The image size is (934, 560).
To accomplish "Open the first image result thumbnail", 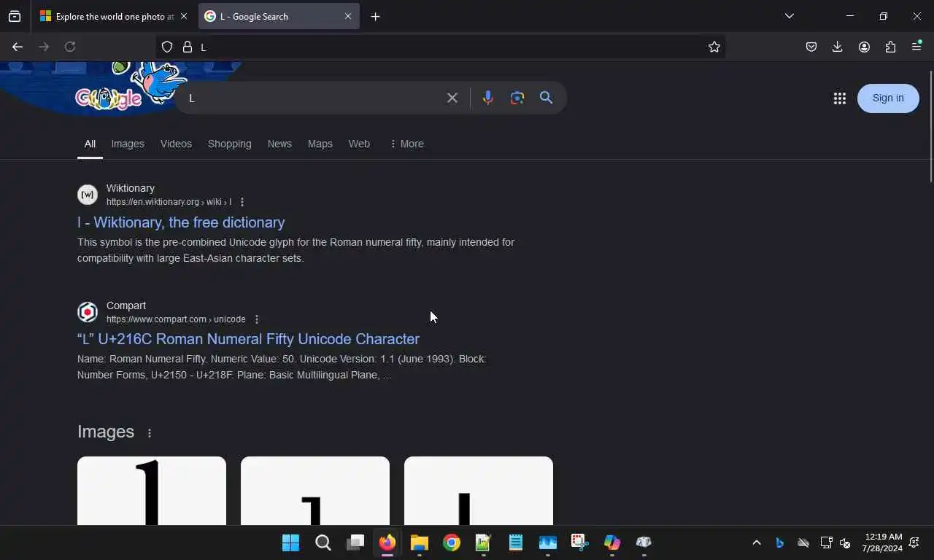I will coord(152,491).
